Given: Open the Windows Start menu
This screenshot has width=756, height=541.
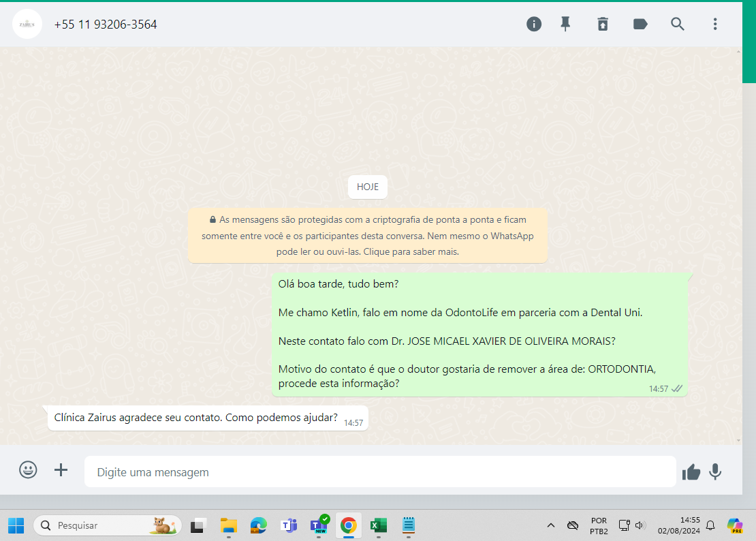Looking at the screenshot, I should tap(16, 525).
